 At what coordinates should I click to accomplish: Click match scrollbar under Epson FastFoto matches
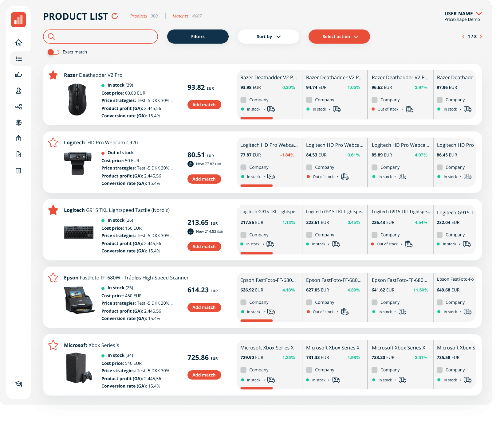pyautogui.click(x=257, y=321)
